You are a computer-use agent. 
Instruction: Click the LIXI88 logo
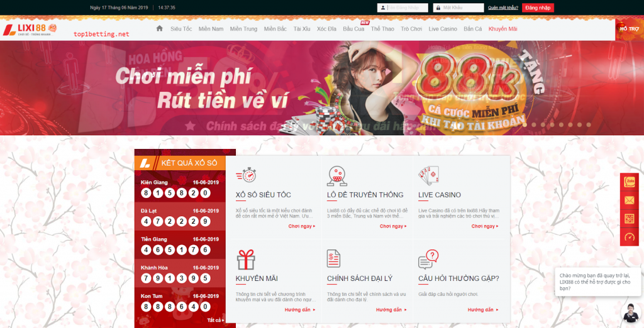click(30, 30)
